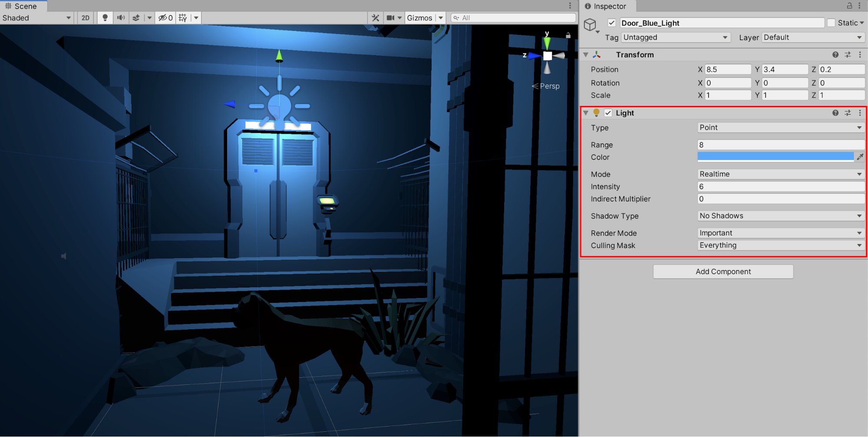Toggle scene effects (skybox) icon
This screenshot has width=868, height=437.
click(x=136, y=18)
